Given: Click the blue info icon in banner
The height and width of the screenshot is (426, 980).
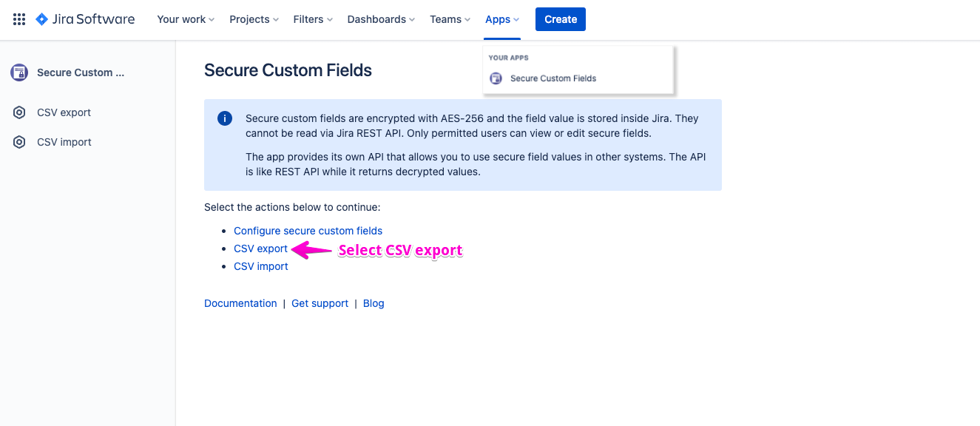Looking at the screenshot, I should 225,119.
